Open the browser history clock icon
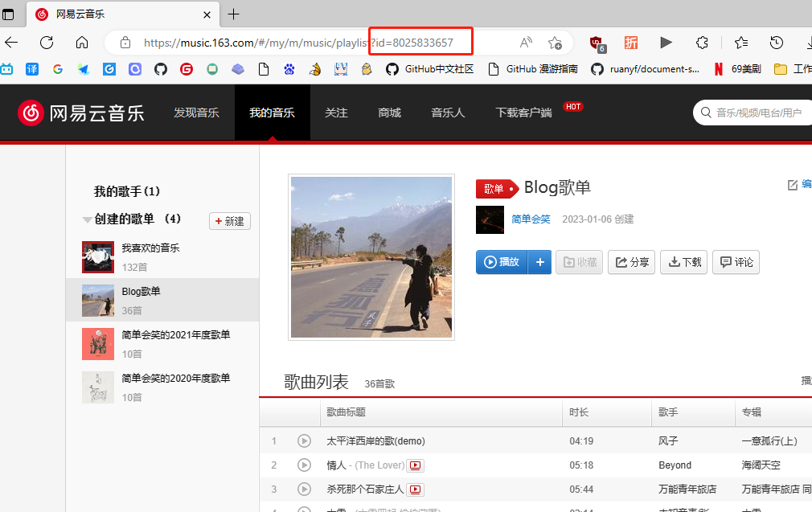The width and height of the screenshot is (812, 512). pyautogui.click(x=777, y=43)
